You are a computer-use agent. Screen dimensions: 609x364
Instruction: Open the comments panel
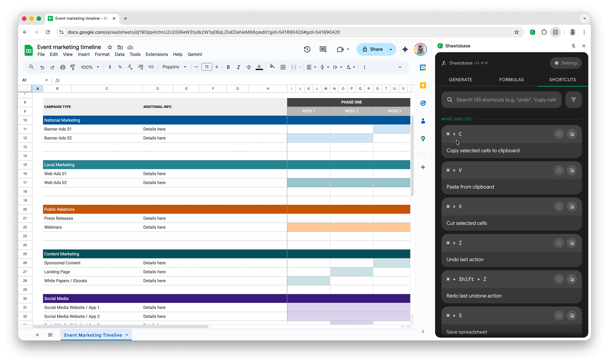pos(323,49)
